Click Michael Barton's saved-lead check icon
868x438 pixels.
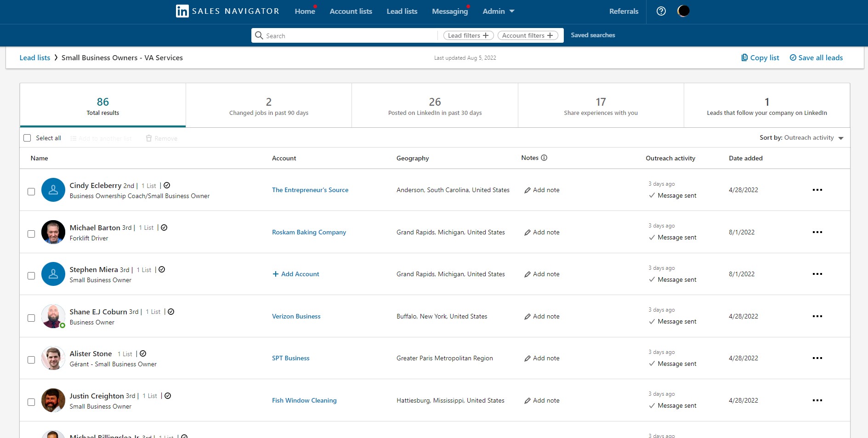pos(164,228)
